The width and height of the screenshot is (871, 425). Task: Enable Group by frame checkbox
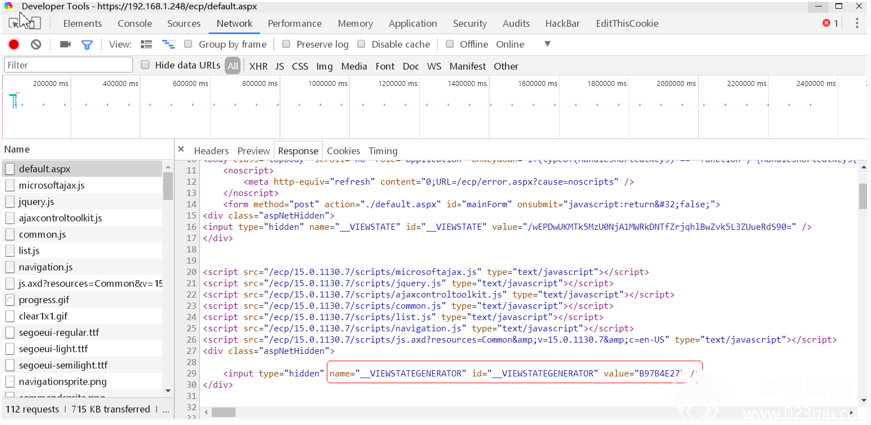click(x=188, y=44)
